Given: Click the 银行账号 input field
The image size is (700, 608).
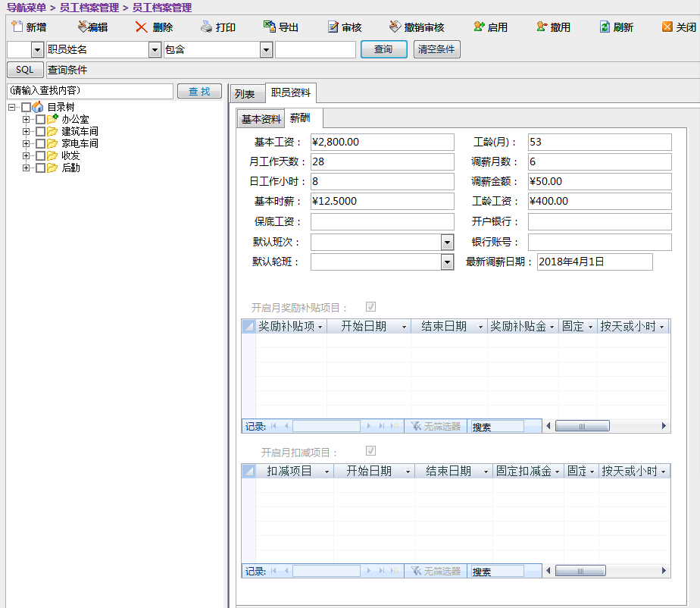Looking at the screenshot, I should pyautogui.click(x=599, y=242).
